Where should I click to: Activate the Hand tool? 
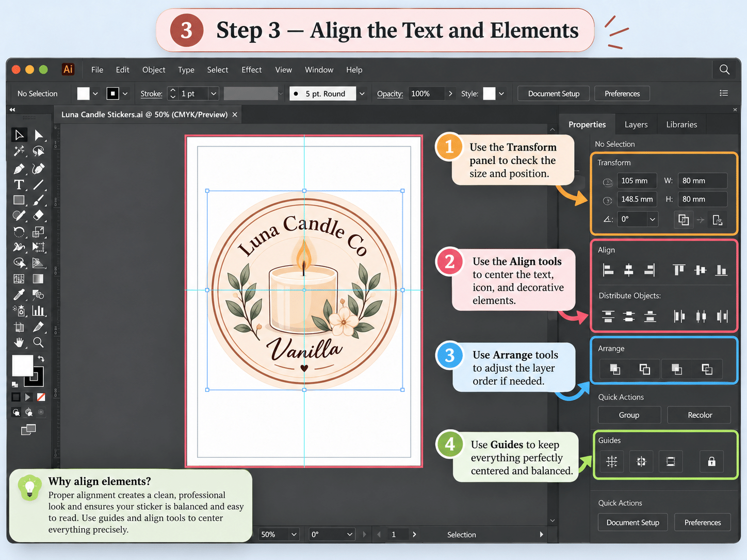pos(19,342)
